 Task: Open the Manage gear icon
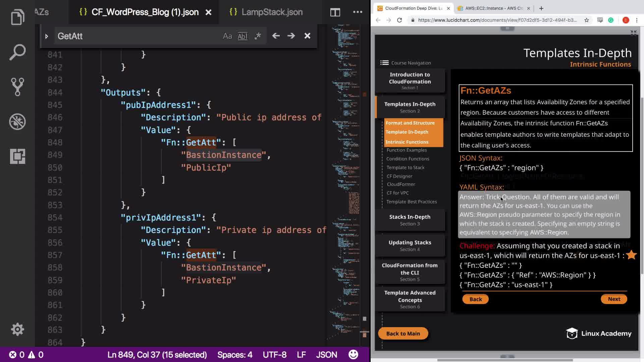17,329
